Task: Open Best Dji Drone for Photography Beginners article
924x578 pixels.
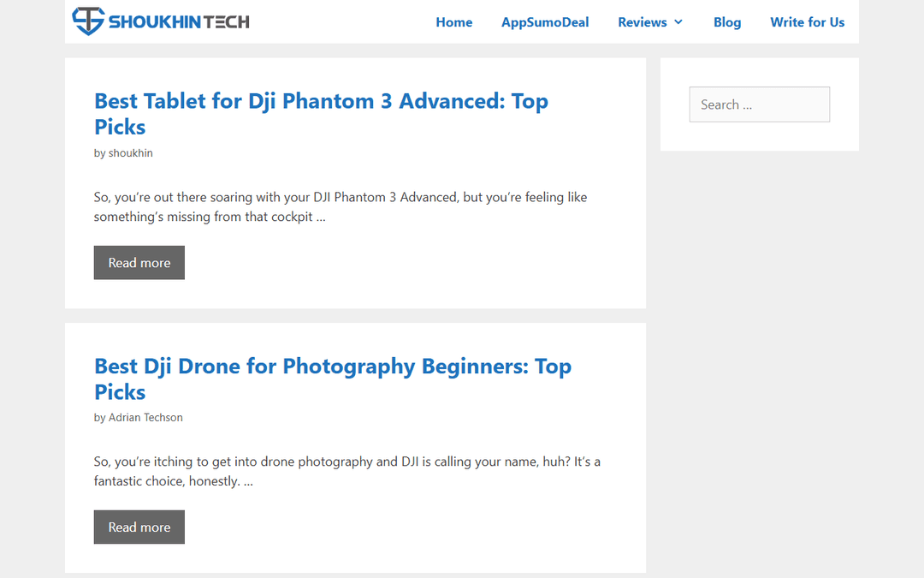Action: point(332,378)
